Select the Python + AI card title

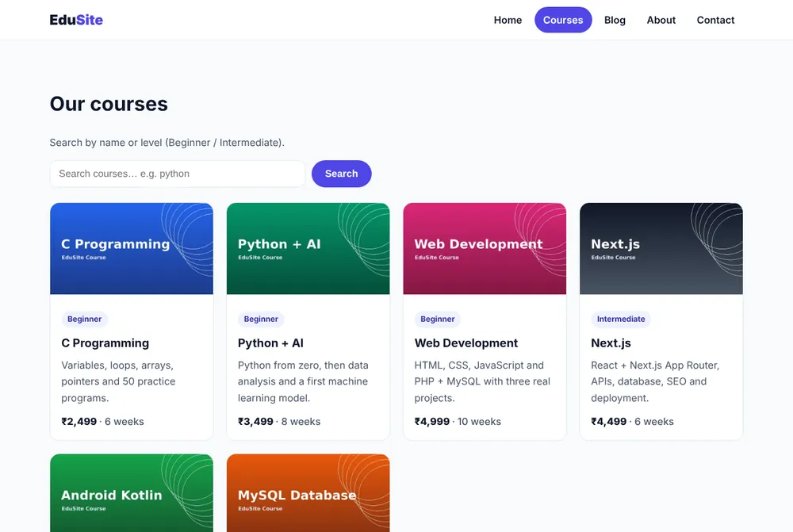point(270,343)
